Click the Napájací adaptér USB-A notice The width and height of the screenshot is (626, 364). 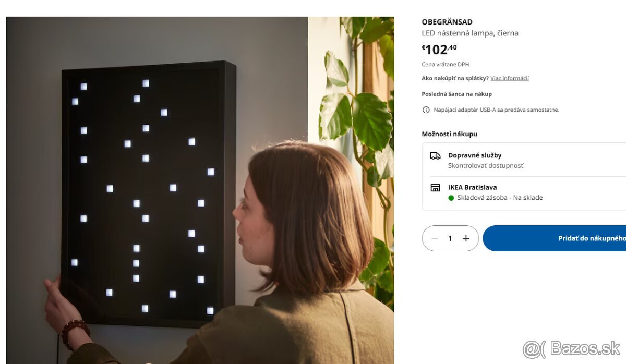496,110
